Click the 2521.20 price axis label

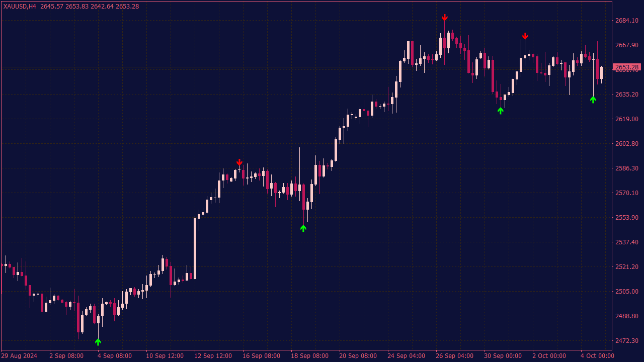(x=627, y=267)
